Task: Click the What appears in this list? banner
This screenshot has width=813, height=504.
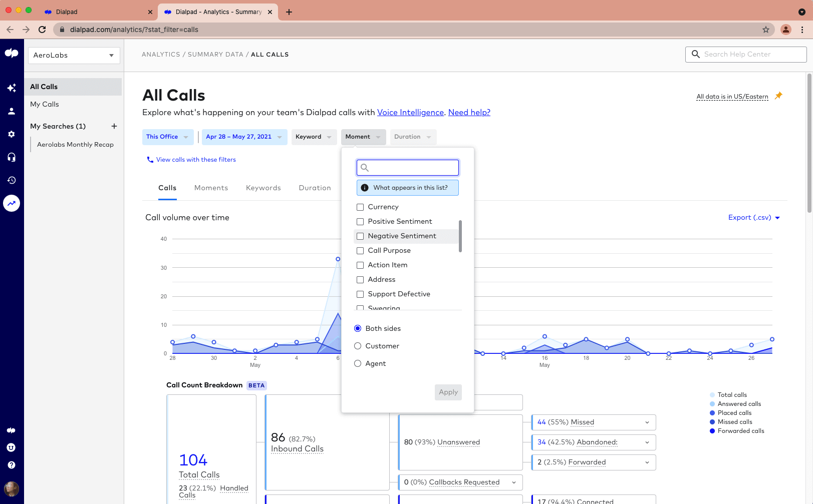Action: [x=408, y=188]
